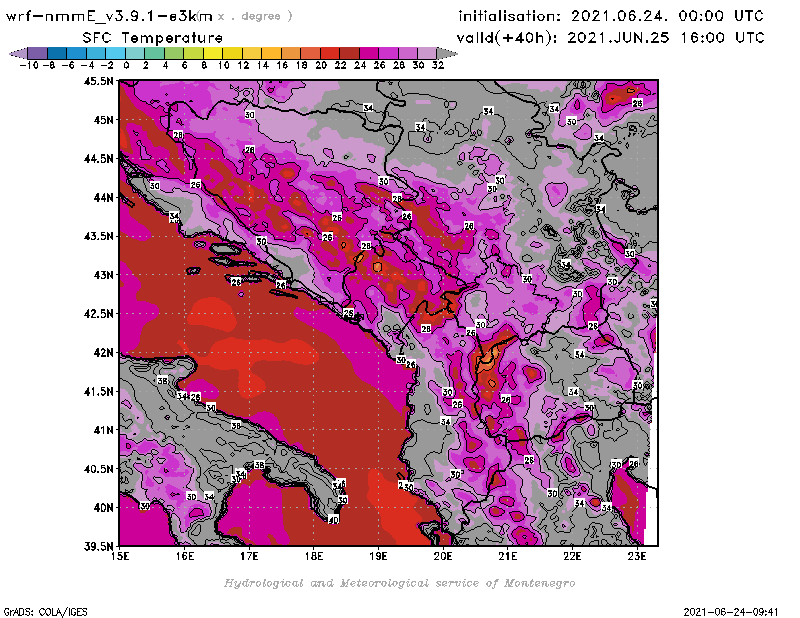This screenshot has width=800, height=618.
Task: Click the orange legend swatch between 14 and 16
Action: tap(271, 54)
